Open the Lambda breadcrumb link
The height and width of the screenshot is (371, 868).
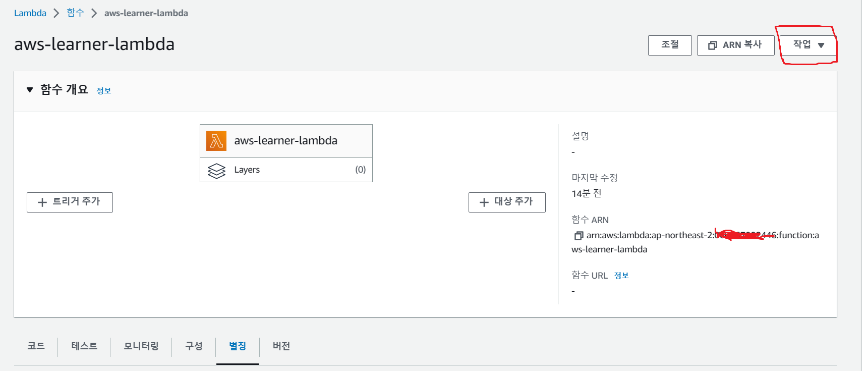coord(30,13)
